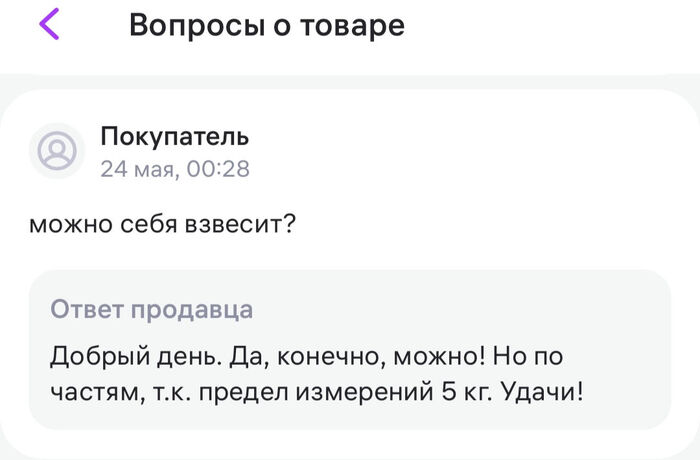This screenshot has height=460, width=700.
Task: Open the "Покупатель" profile name
Action: tap(175, 136)
